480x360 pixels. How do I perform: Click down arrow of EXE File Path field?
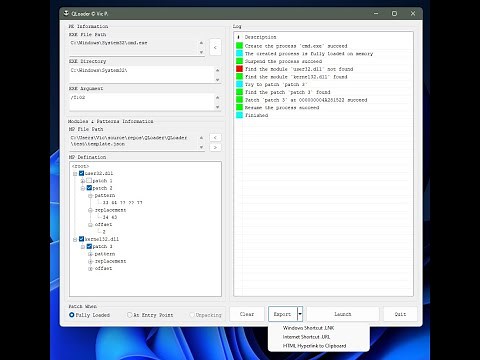[x=201, y=52]
